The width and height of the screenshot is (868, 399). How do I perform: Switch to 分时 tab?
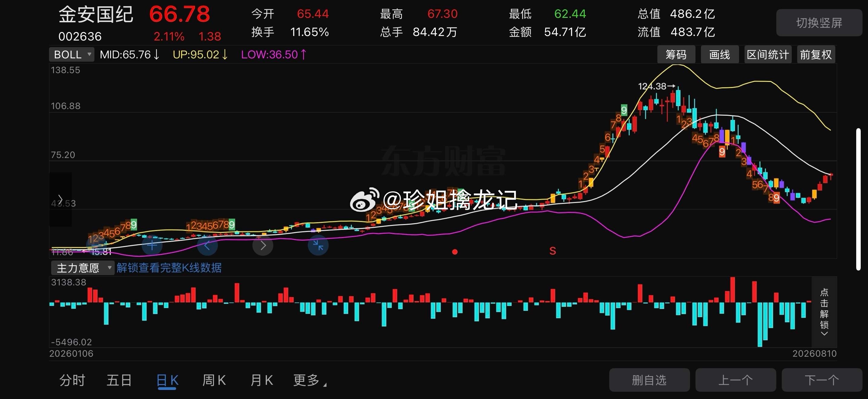[72, 381]
